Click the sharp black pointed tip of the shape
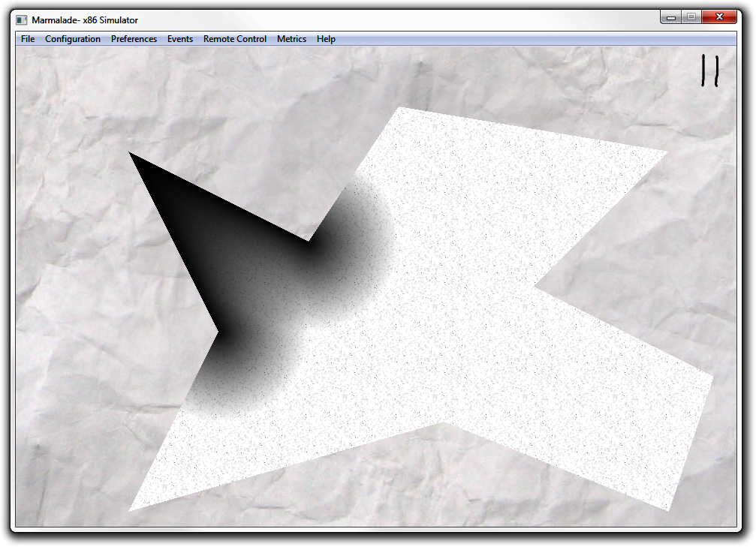The width and height of the screenshot is (756, 547). 131,155
